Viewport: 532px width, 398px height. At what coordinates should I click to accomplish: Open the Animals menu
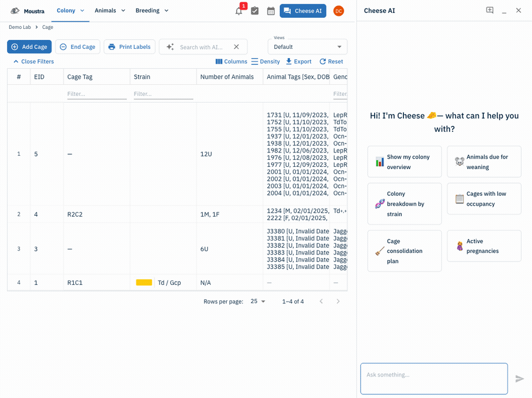(110, 11)
